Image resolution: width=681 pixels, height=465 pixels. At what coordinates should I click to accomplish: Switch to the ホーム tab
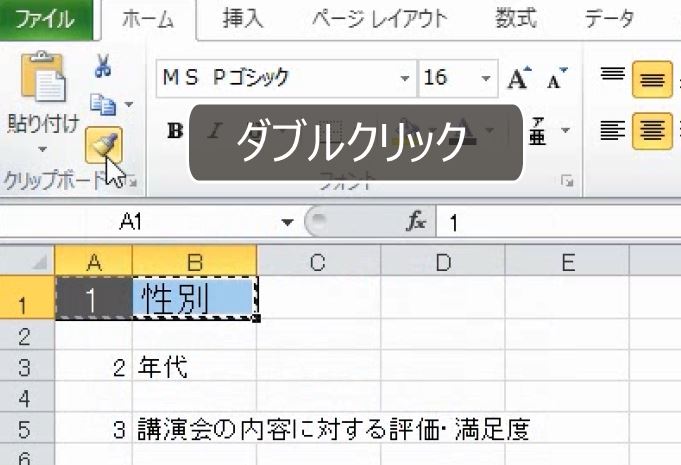148,20
